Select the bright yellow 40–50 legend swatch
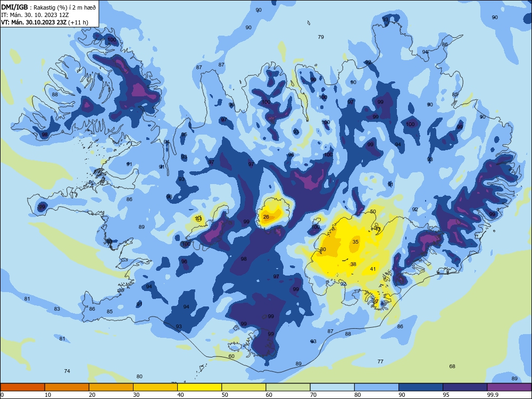532x399 pixels. [x=199, y=387]
